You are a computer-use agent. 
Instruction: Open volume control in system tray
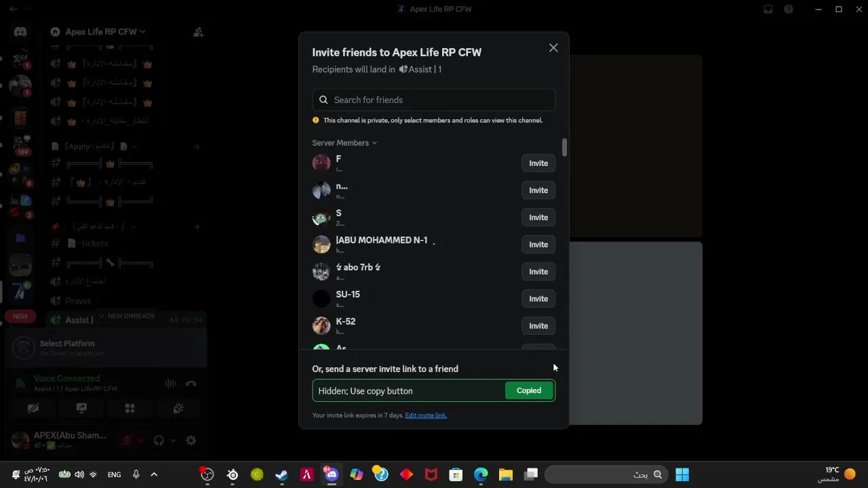tap(79, 474)
